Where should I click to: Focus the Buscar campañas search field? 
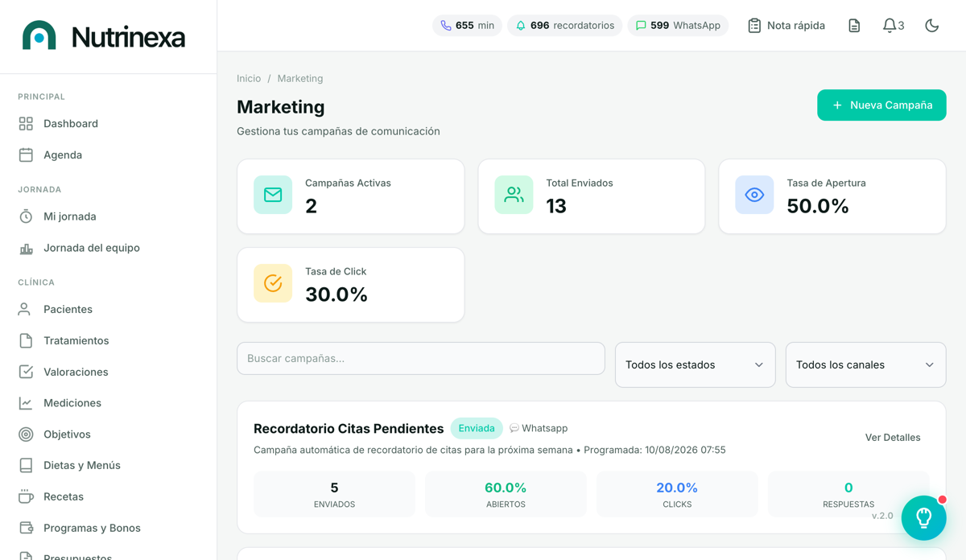point(421,359)
